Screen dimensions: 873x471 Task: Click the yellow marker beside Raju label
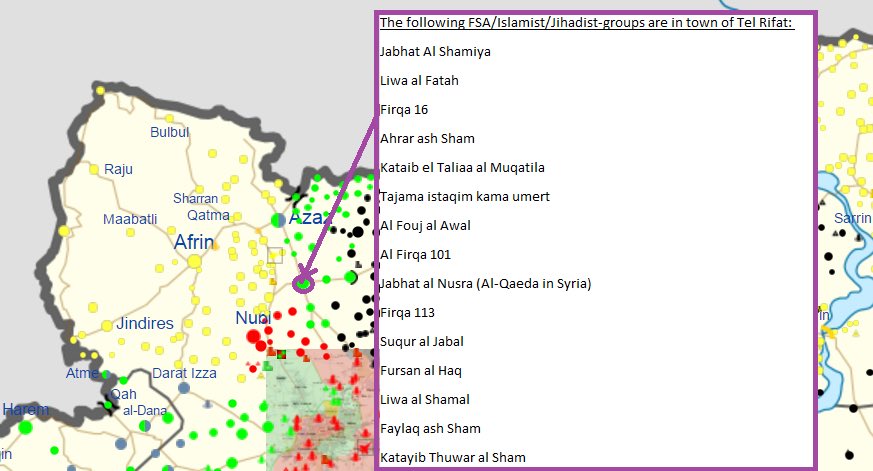[x=94, y=169]
